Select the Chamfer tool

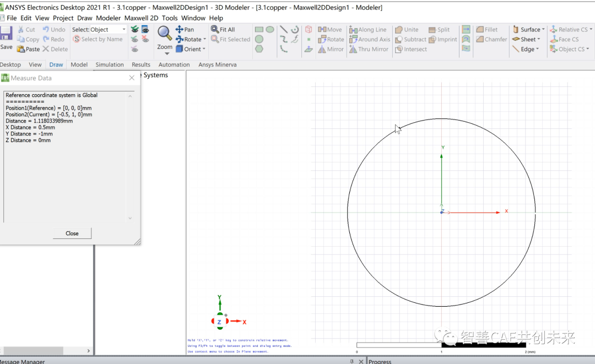pyautogui.click(x=491, y=39)
